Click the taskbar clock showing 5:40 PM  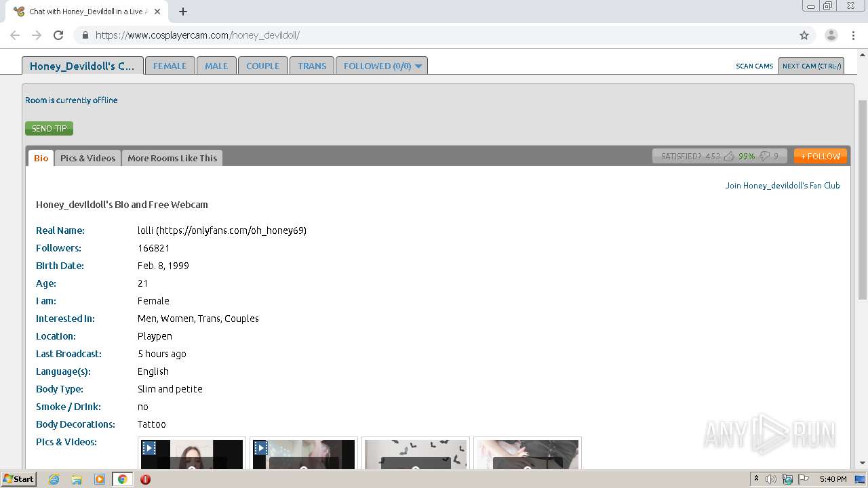(833, 479)
